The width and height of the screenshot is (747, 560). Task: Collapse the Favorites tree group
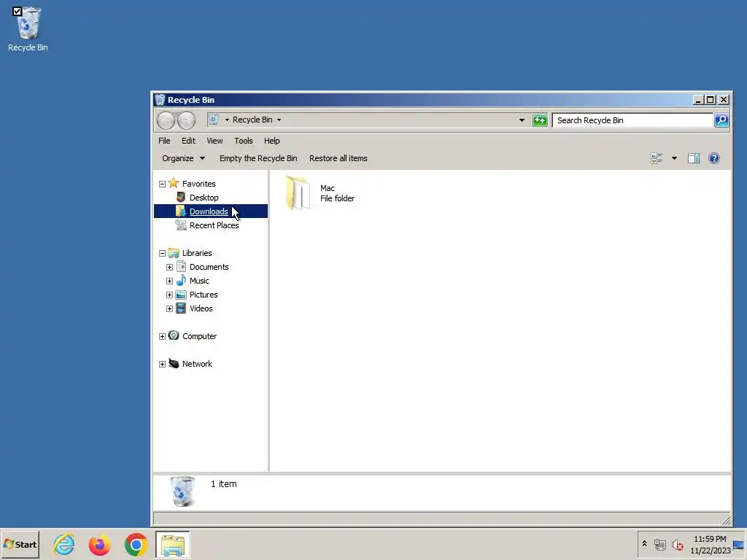(162, 184)
